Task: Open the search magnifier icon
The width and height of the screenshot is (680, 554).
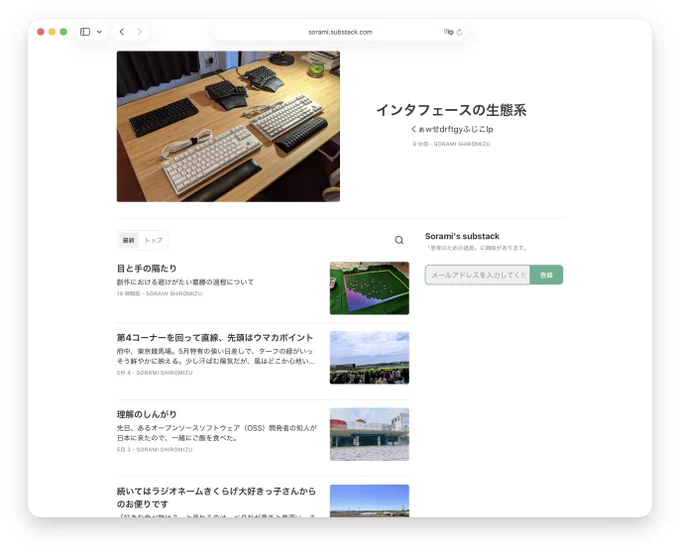Action: click(x=399, y=240)
